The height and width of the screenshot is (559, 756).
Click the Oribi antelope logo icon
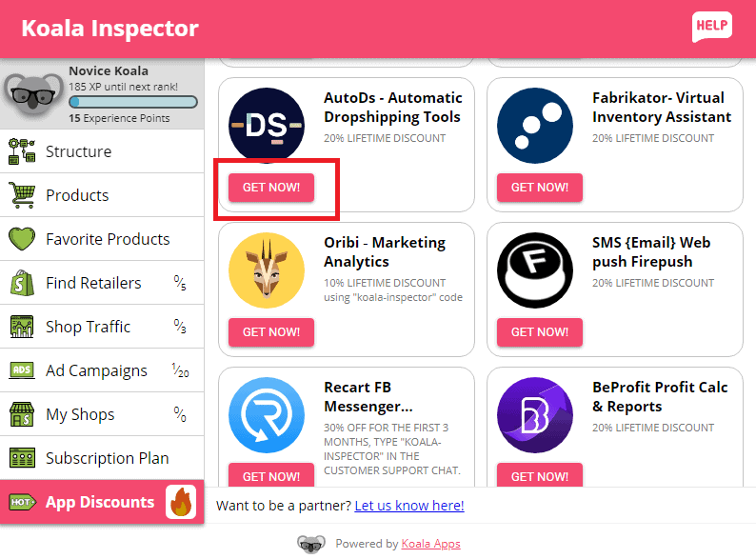[x=267, y=270]
